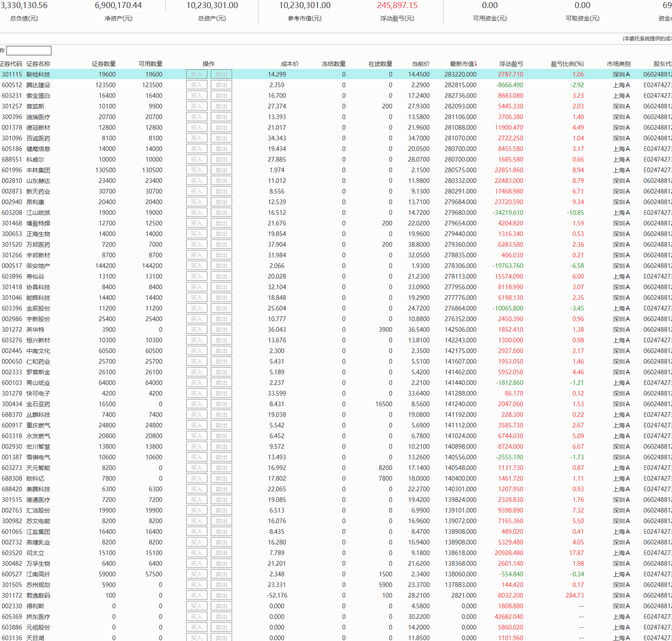Sort holdings by 证券代码 column header
672x641 pixels.
(x=11, y=64)
